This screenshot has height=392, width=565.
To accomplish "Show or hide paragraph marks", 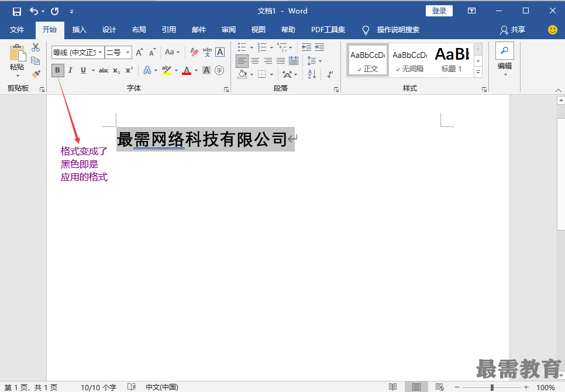I will (330, 74).
